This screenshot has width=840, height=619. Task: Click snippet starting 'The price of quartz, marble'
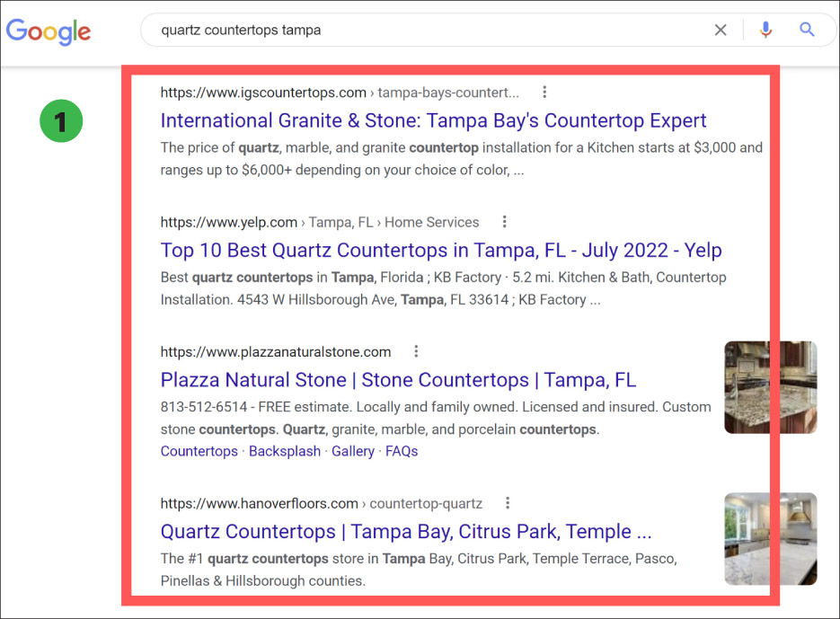click(461, 159)
